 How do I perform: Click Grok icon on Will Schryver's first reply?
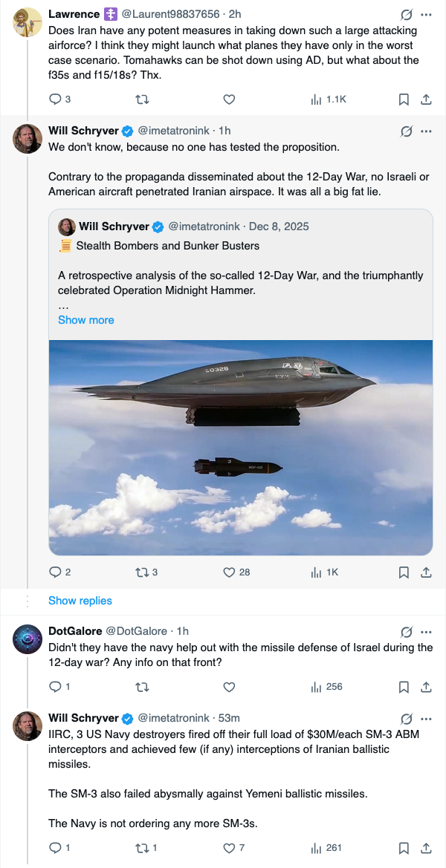pos(407,131)
